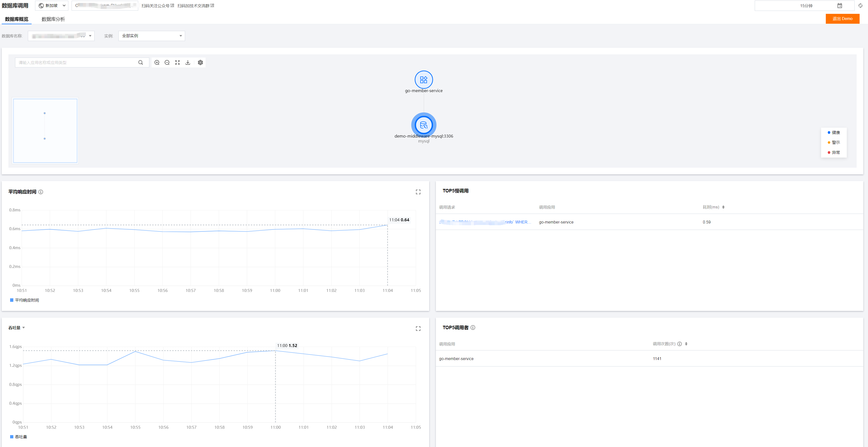Open the 新加坡 region dropdown
Viewport: 868px width, 447px height.
click(x=52, y=6)
